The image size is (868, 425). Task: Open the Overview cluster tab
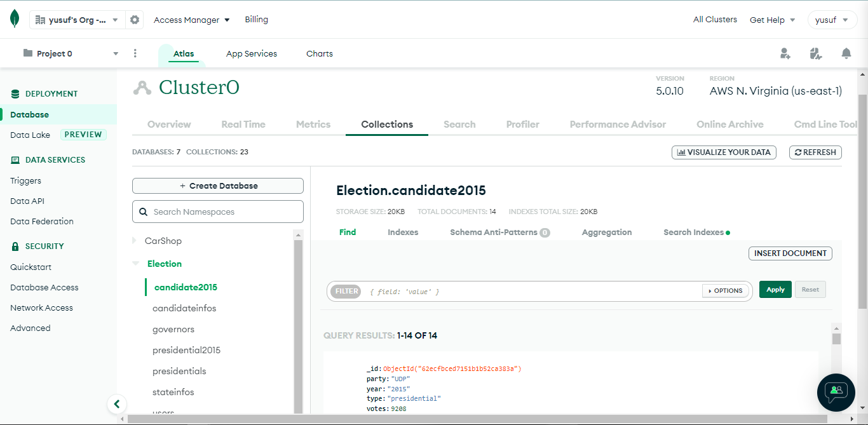(x=169, y=125)
